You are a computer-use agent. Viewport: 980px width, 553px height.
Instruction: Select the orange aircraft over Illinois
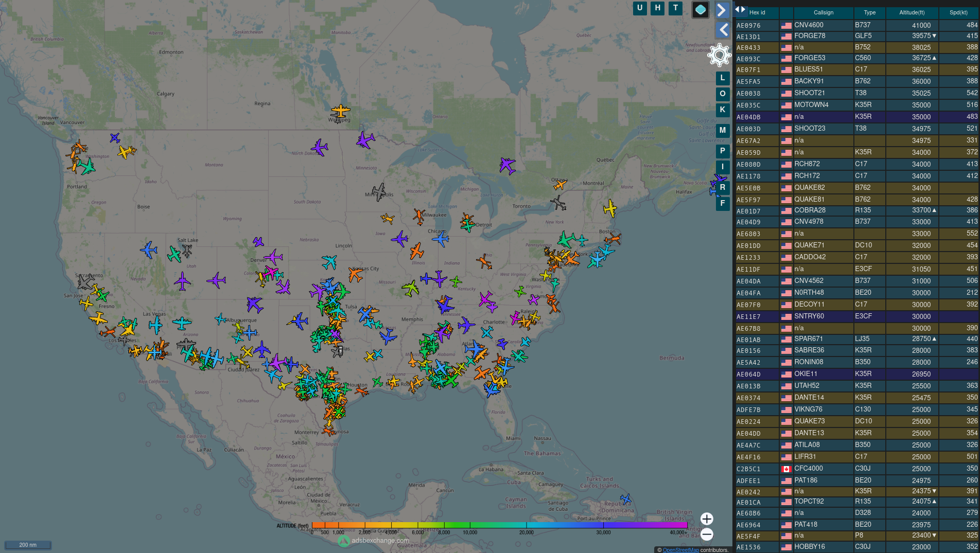pyautogui.click(x=416, y=252)
